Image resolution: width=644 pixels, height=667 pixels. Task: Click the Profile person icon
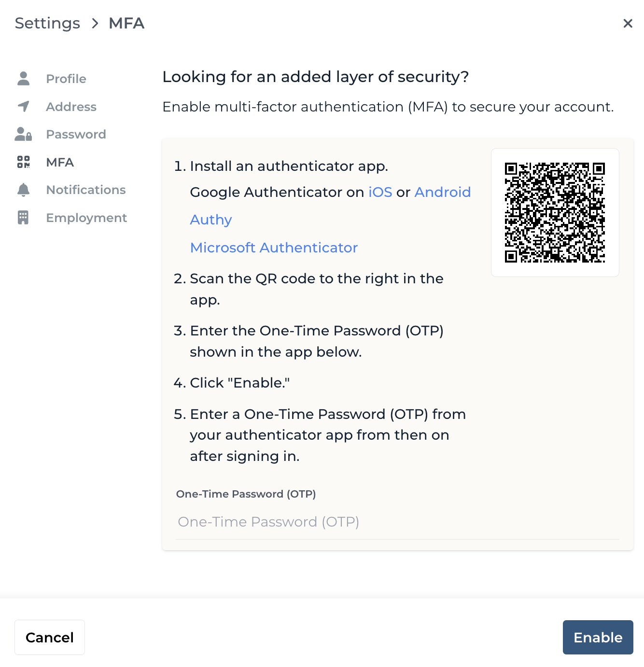tap(23, 79)
